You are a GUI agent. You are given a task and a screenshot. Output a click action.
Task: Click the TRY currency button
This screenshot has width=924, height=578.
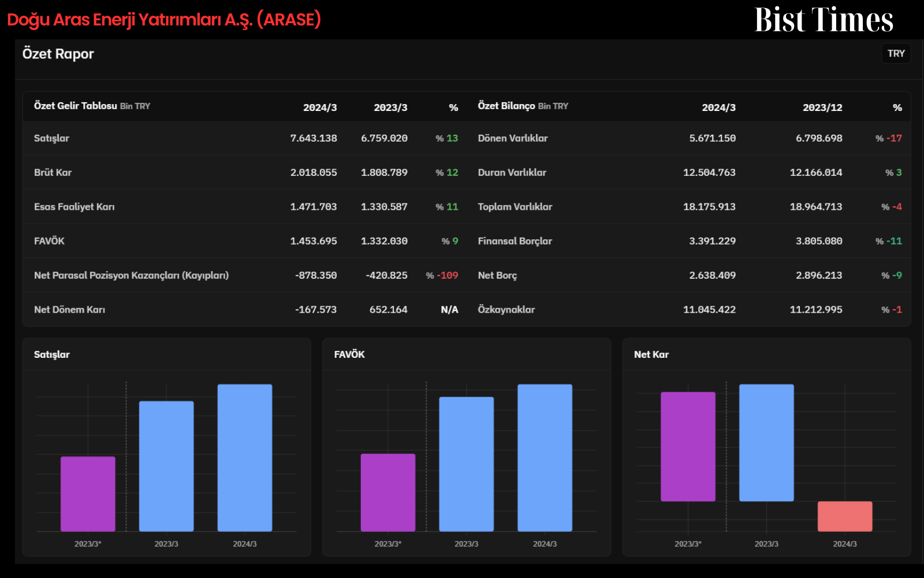click(x=896, y=54)
